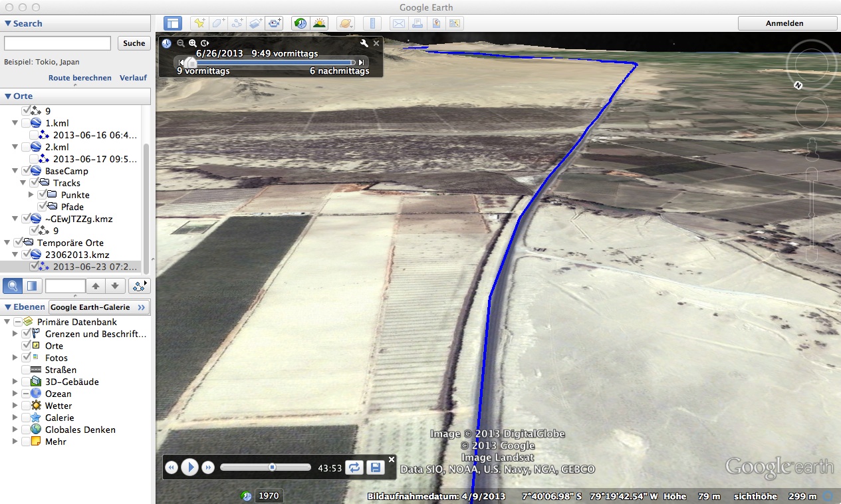This screenshot has width=841, height=504.
Task: Save the tour with the floppy disk icon
Action: [376, 467]
